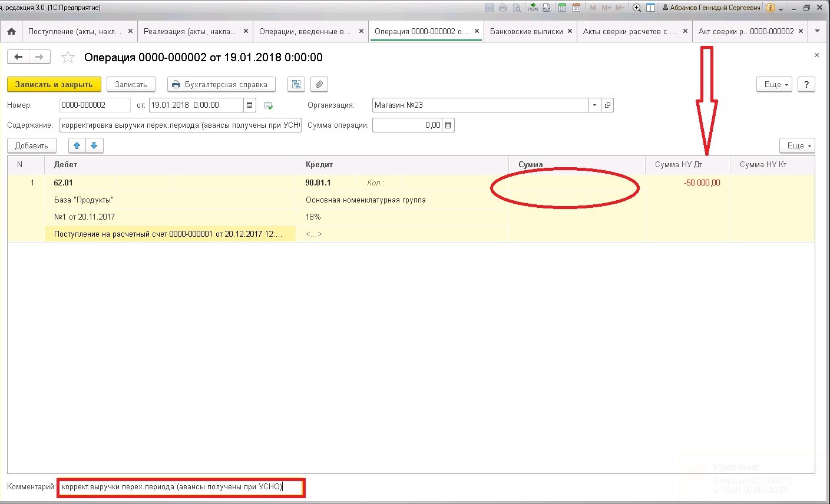Click the date field 19.01.2018
The image size is (830, 504).
tap(196, 105)
